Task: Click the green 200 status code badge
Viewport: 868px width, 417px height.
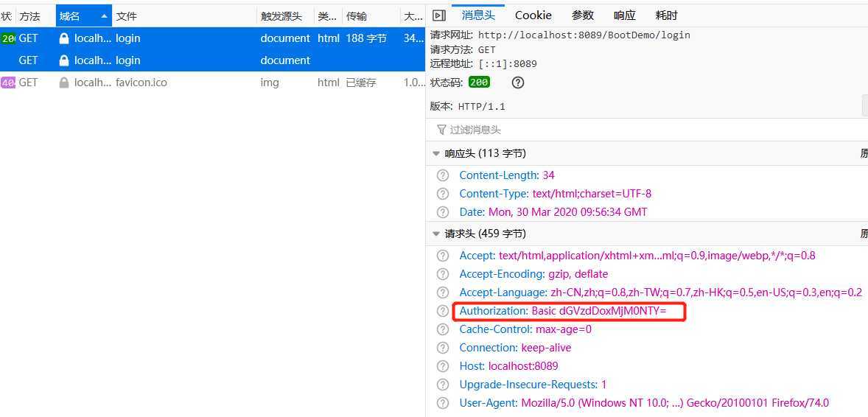Action: (x=479, y=83)
